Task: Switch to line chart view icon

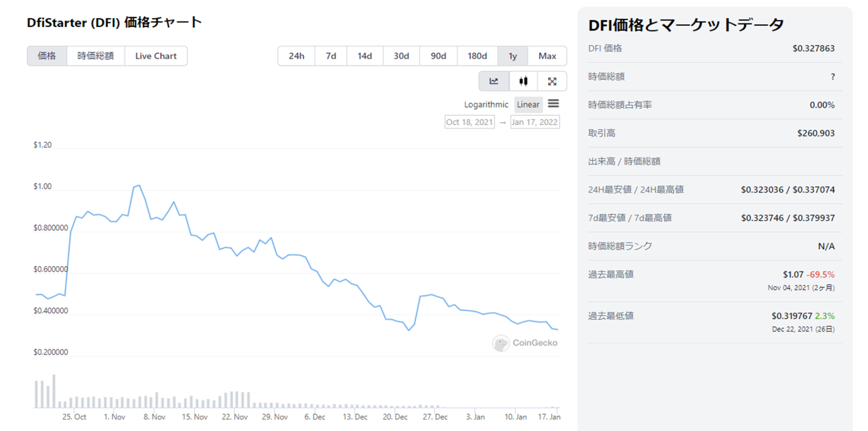Action: [x=494, y=81]
